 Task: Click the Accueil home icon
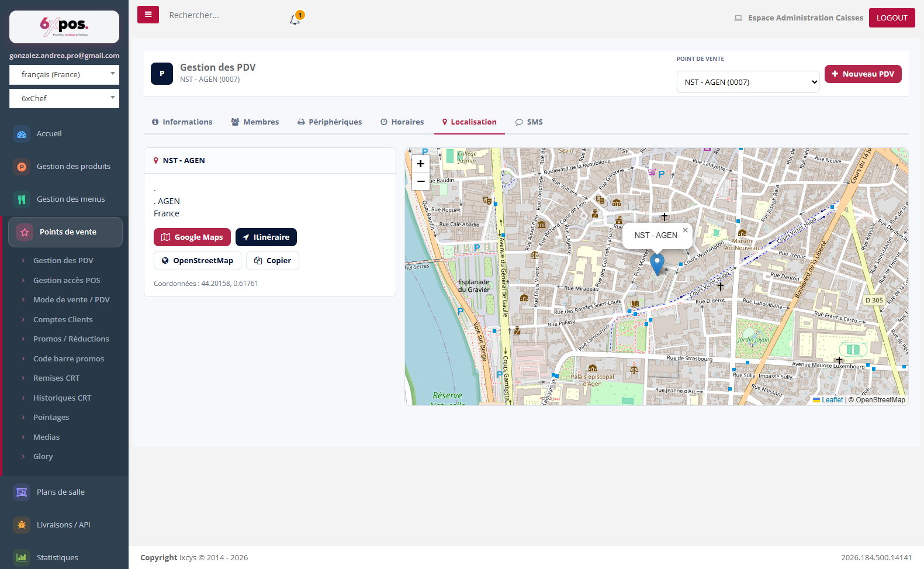(22, 134)
